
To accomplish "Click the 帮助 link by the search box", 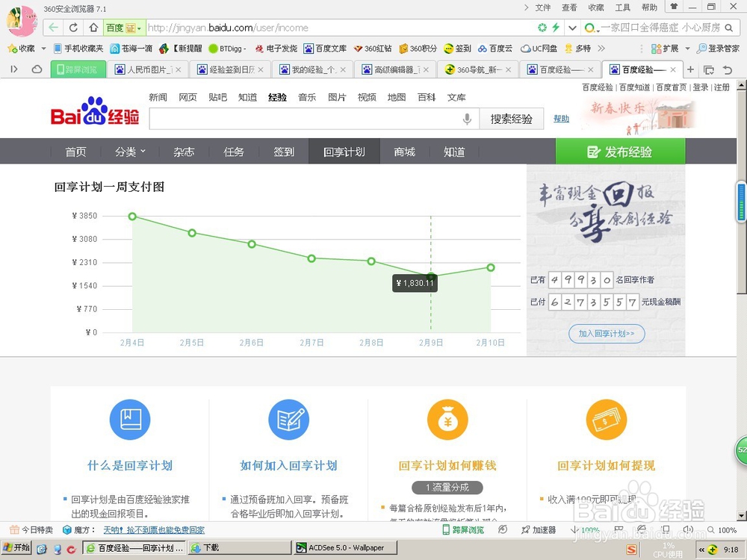I will click(561, 119).
